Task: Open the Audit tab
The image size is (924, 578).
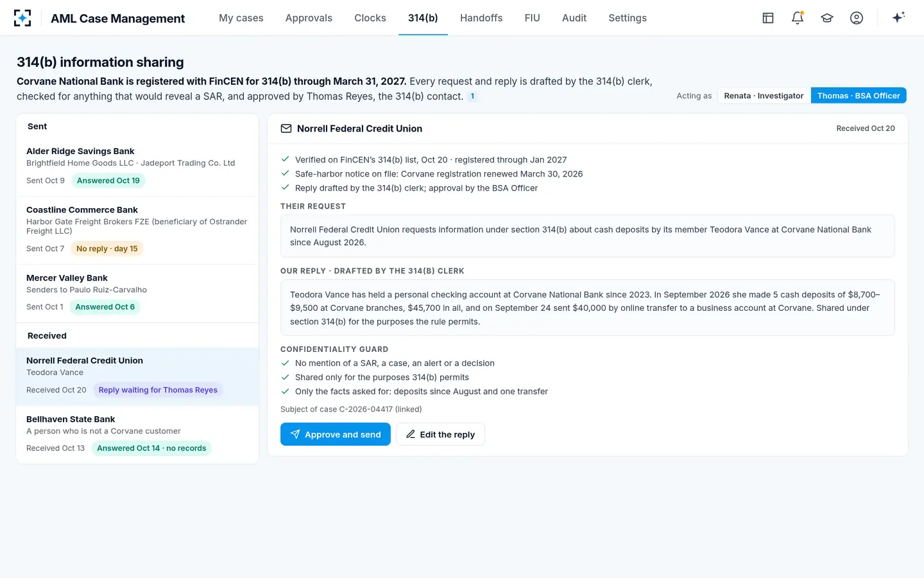Action: tap(574, 18)
